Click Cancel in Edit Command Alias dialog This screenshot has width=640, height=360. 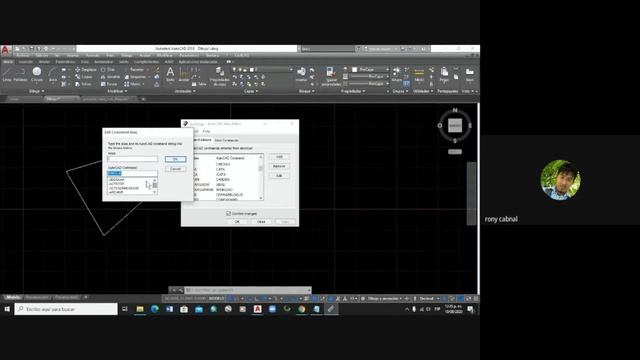pyautogui.click(x=176, y=169)
